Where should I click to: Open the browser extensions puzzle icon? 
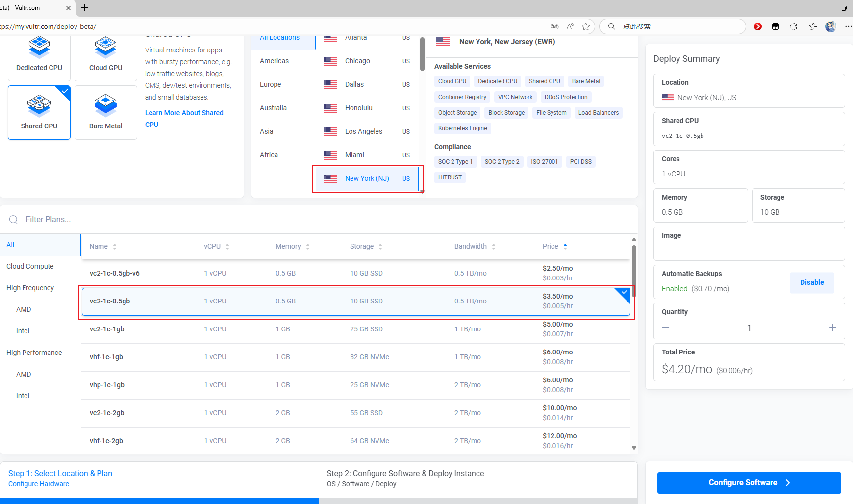(793, 26)
